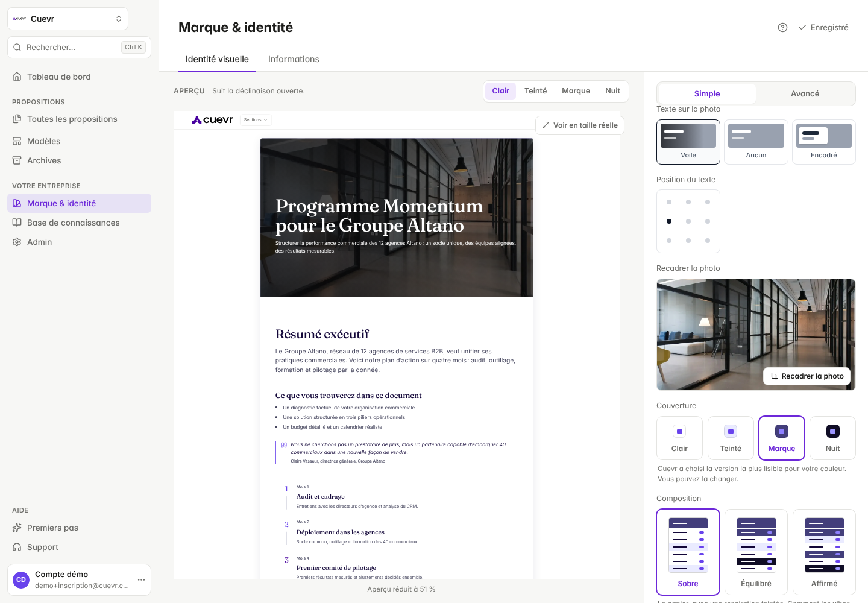Expand the Cuevr workspace switcher

[x=68, y=19]
